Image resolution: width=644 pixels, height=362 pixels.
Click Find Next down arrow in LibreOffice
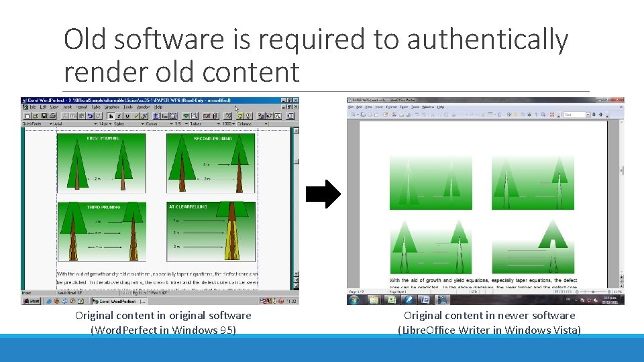tap(594, 115)
